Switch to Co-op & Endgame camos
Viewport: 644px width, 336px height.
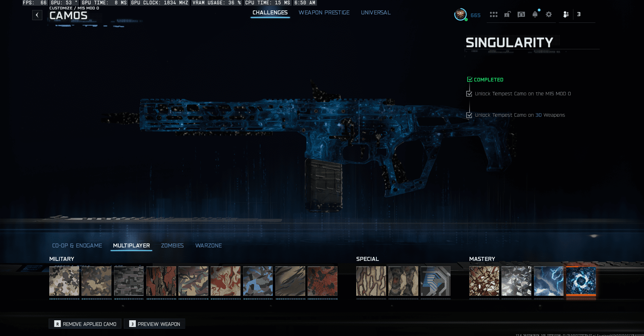click(77, 245)
